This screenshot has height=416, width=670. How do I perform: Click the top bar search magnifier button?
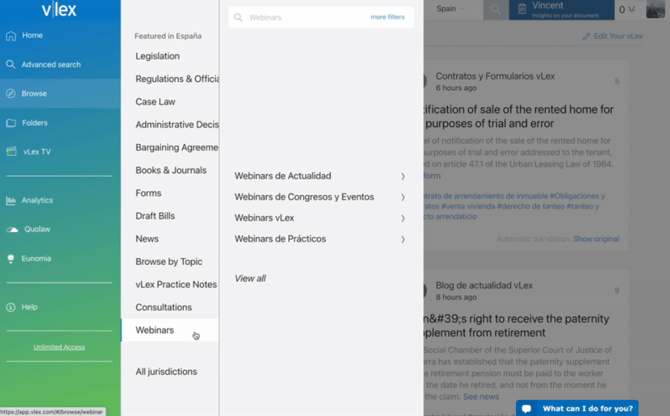pos(496,9)
